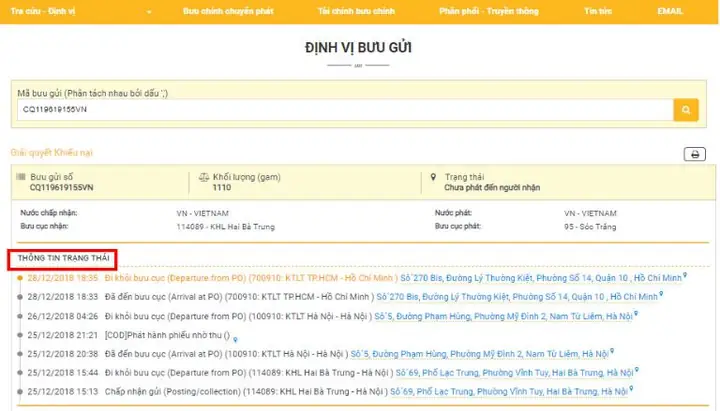Click the scale icon beside Khối lượng
The height and width of the screenshot is (411, 720).
tap(204, 177)
